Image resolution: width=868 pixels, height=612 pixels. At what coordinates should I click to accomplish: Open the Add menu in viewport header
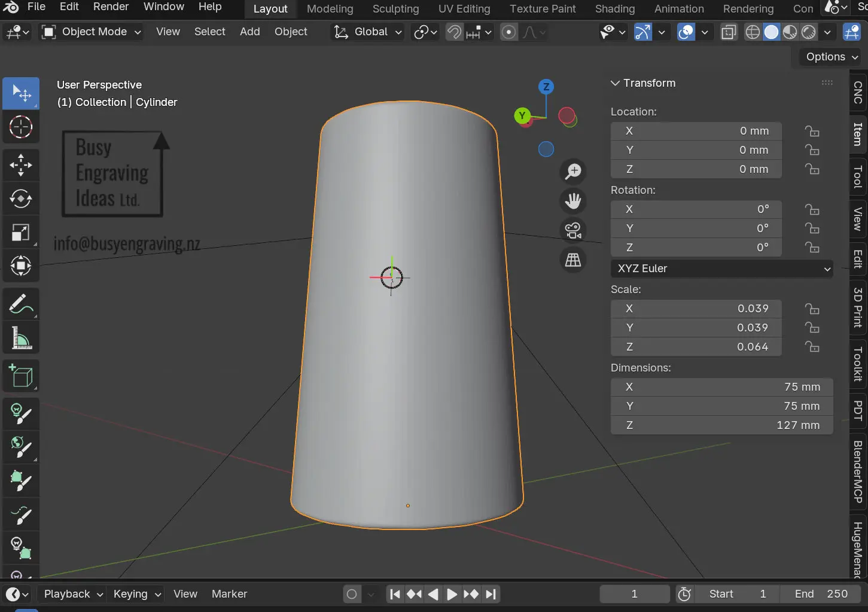(x=249, y=32)
